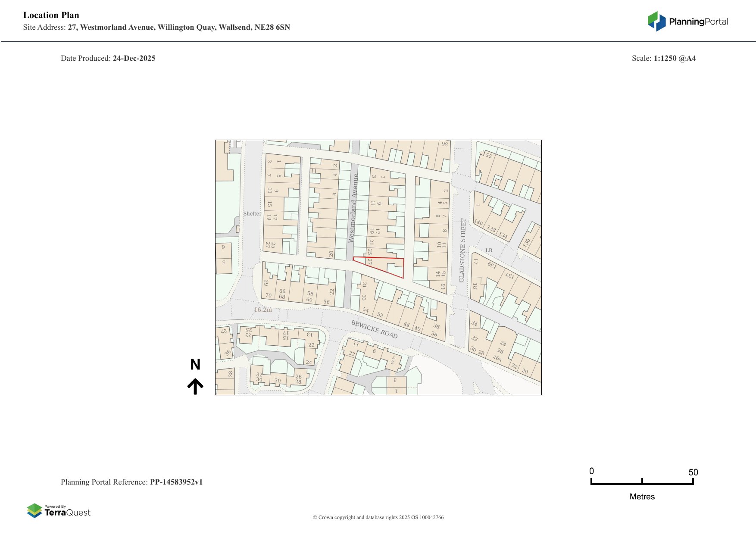The image size is (756, 535).
Task: Click the scale bar line
Action: [642, 483]
